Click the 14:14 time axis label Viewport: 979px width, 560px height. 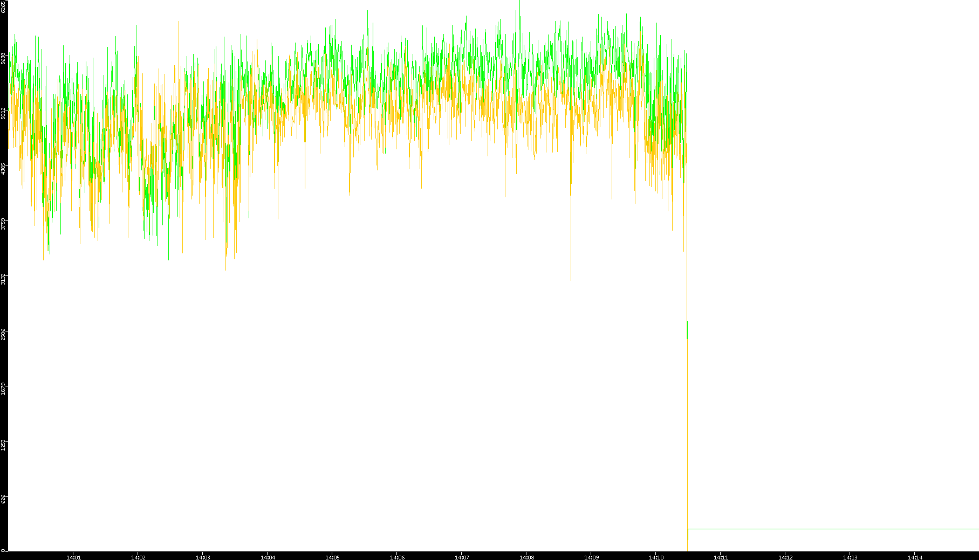click(x=915, y=557)
